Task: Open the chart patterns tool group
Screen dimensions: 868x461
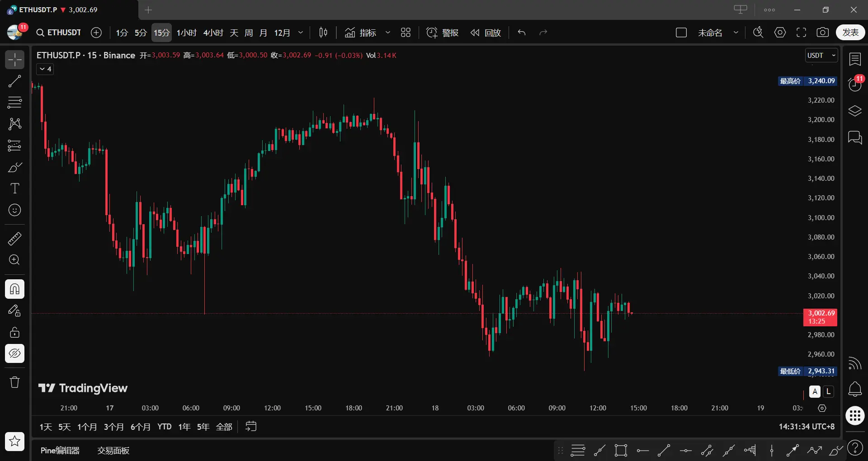Action: click(x=14, y=124)
